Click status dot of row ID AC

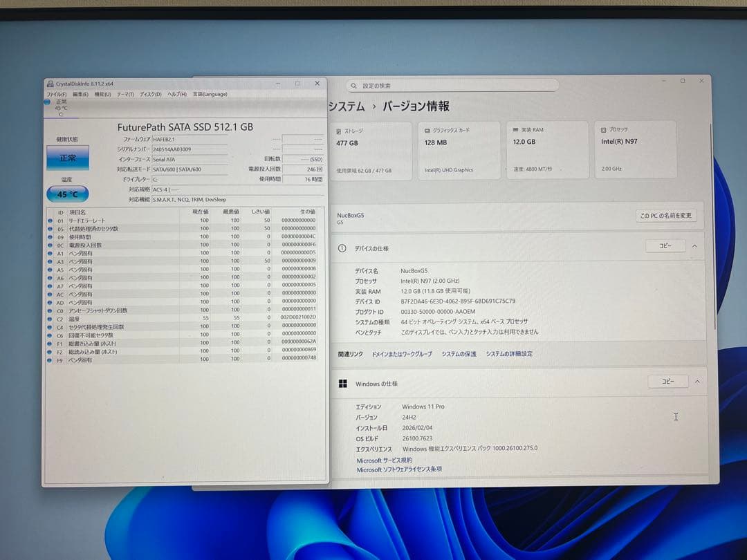click(x=50, y=295)
